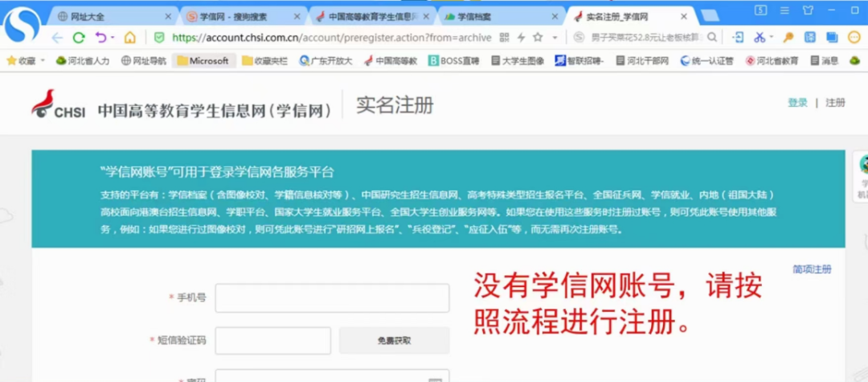
Task: Reload the page with the green refresh icon
Action: coord(79,38)
